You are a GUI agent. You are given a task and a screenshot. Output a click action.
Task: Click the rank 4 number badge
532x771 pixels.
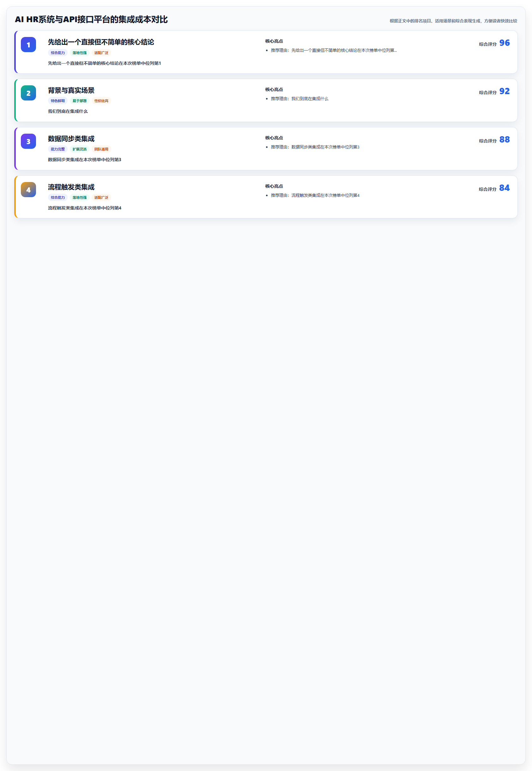[28, 190]
